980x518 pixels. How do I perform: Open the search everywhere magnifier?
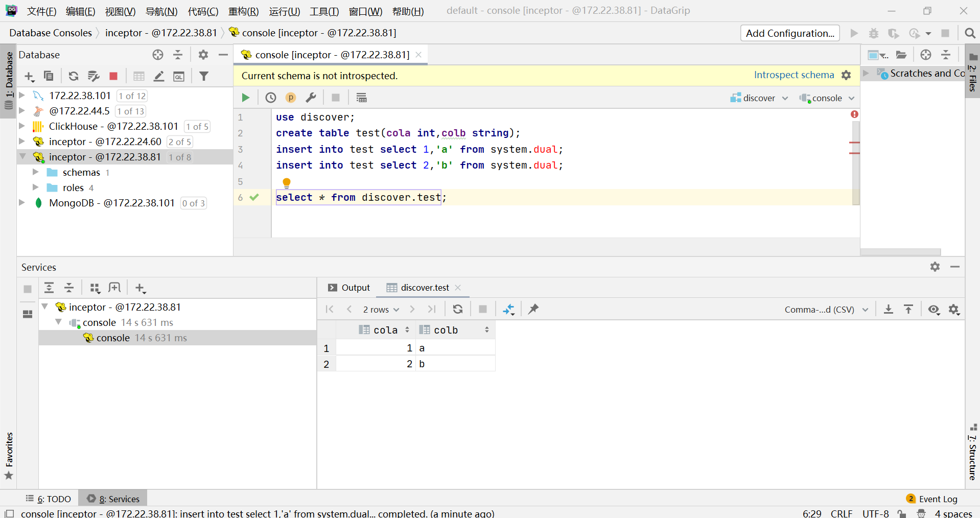pyautogui.click(x=970, y=33)
